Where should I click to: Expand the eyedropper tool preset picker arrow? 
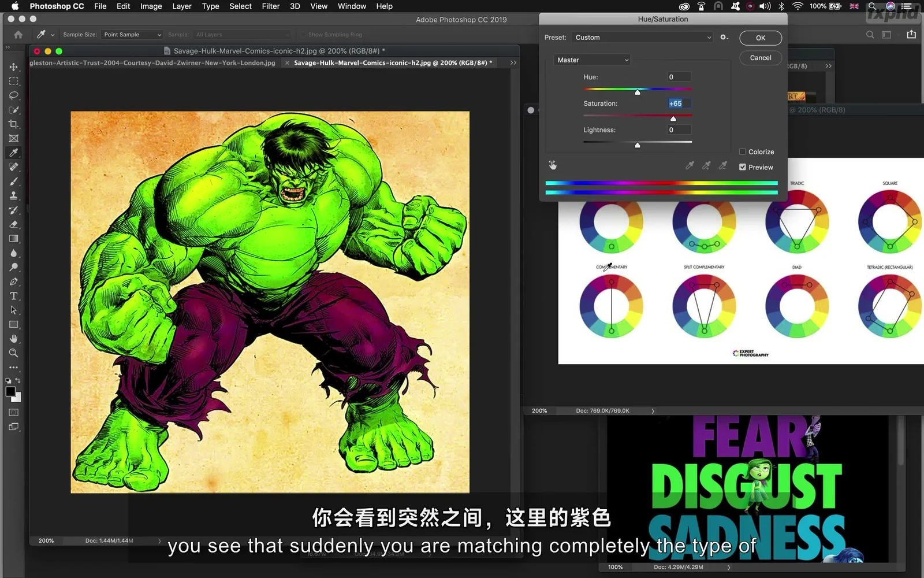point(53,35)
